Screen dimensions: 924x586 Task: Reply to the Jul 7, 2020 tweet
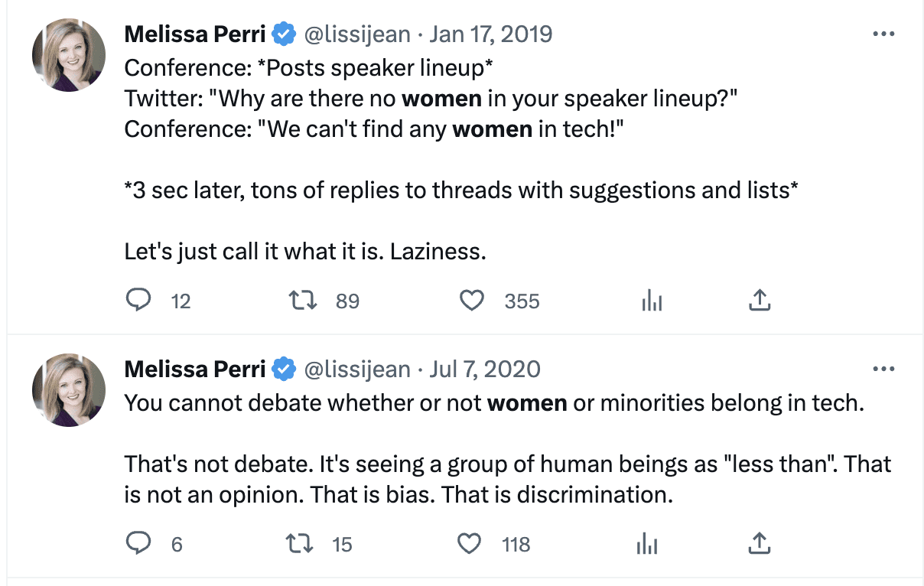point(138,544)
